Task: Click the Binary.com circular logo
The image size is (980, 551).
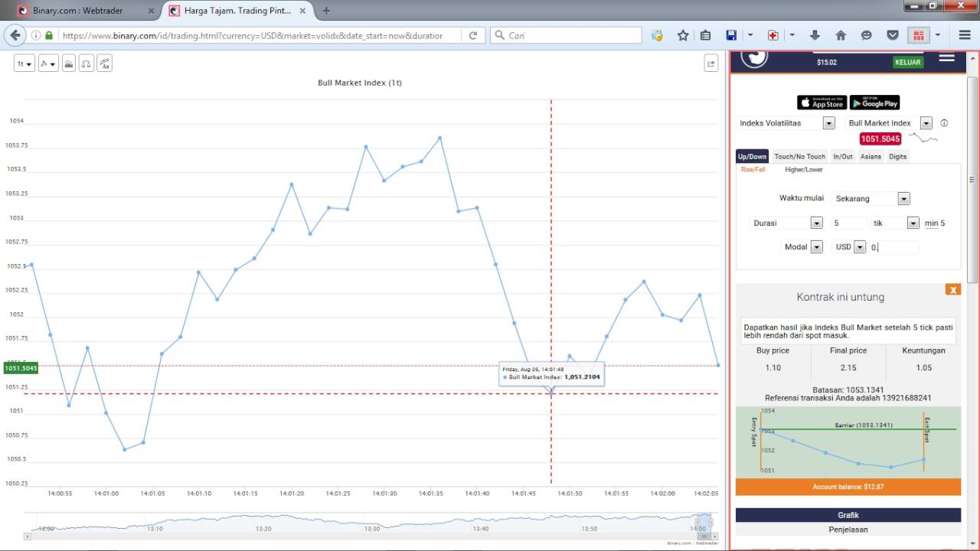Action: tap(755, 58)
